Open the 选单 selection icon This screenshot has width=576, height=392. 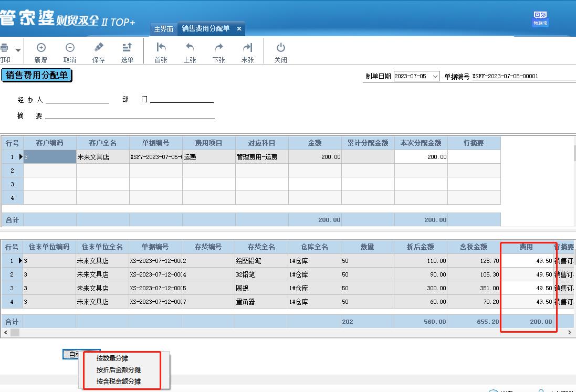(x=127, y=48)
